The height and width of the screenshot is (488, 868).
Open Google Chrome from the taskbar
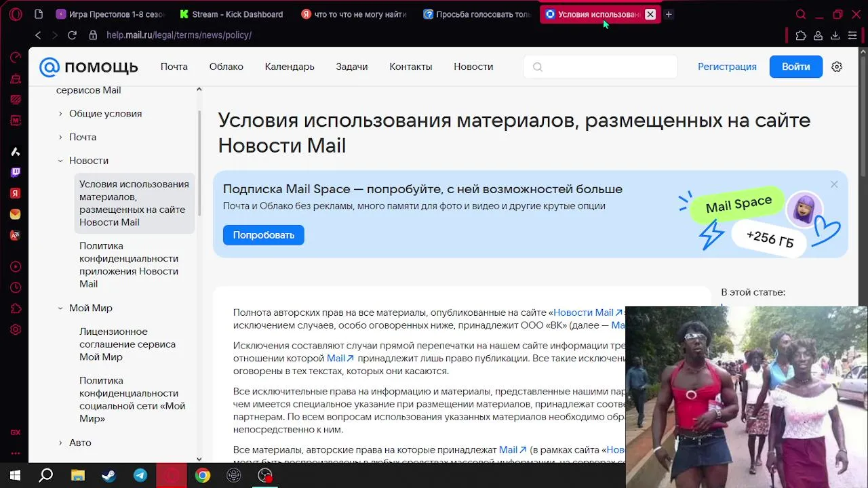[203, 476]
